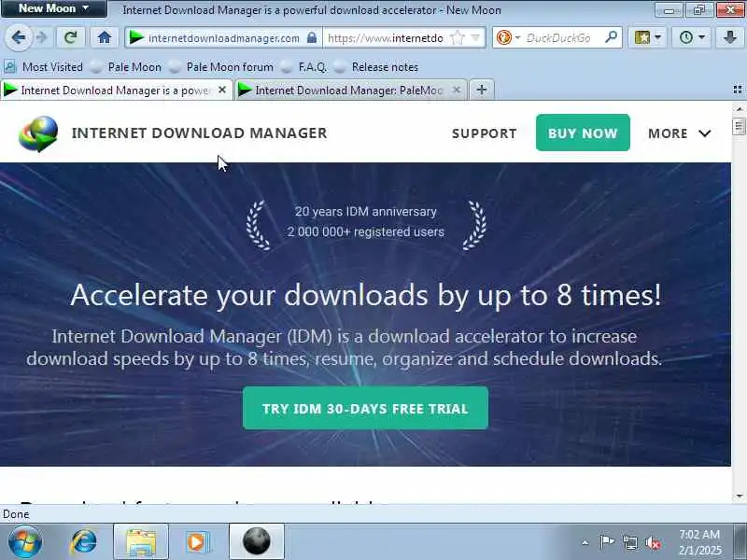
Task: Click the network tray icon
Action: 630,542
